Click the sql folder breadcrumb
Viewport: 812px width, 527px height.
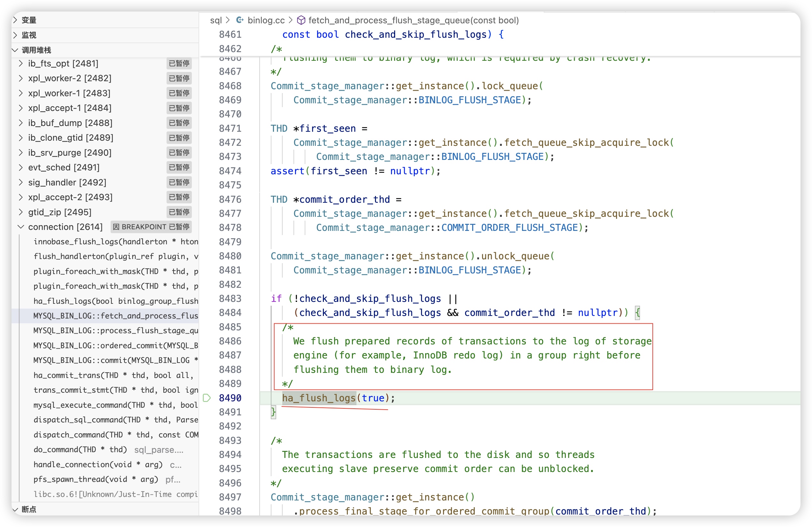click(x=215, y=20)
